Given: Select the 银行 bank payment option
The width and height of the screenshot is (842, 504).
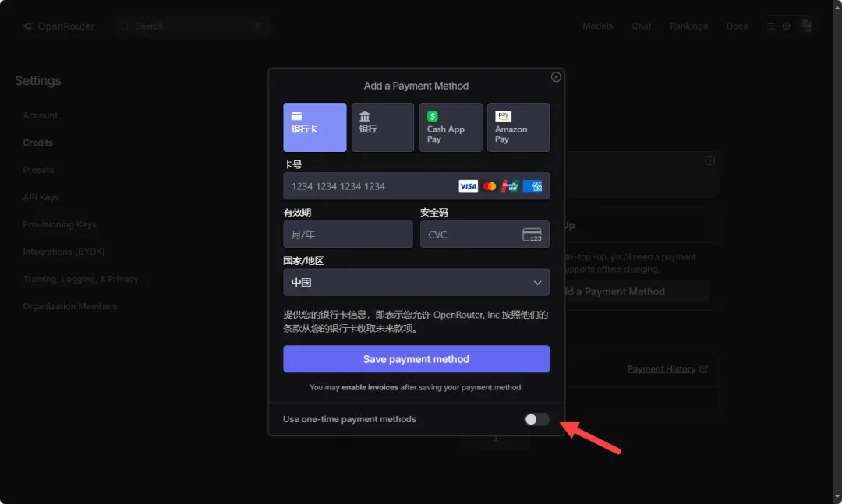Looking at the screenshot, I should 382,127.
